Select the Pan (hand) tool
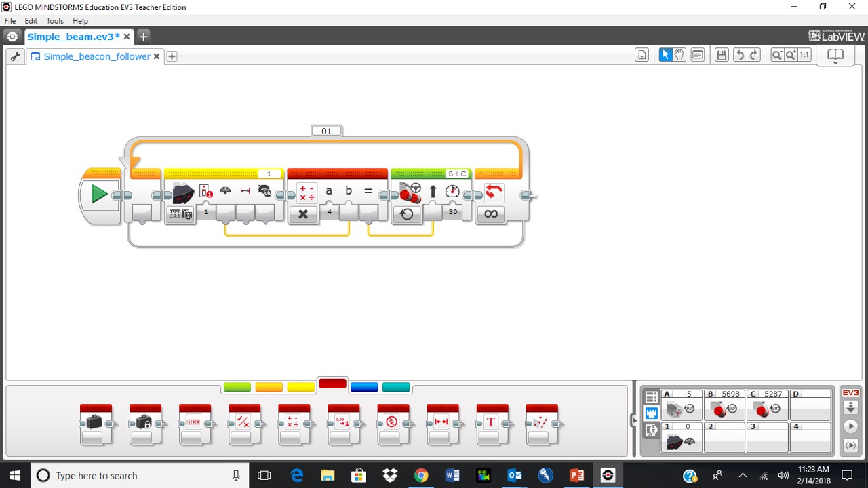This screenshot has width=868, height=488. click(679, 55)
